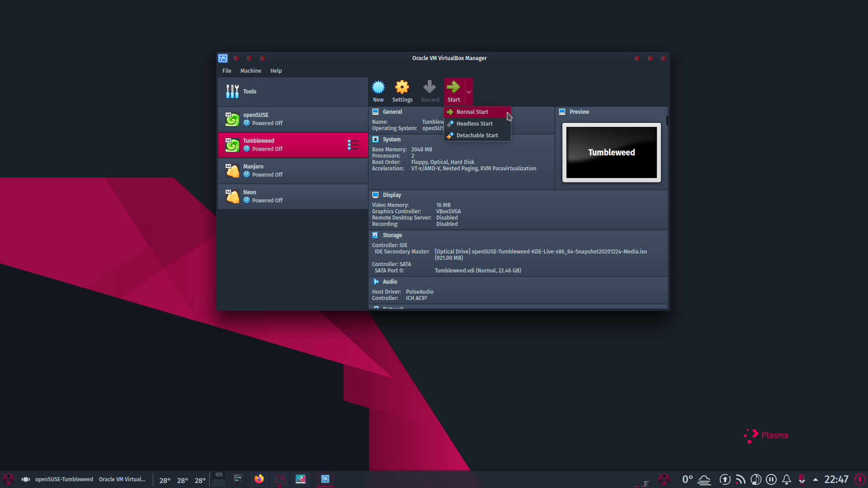The width and height of the screenshot is (868, 488).
Task: Click the Storage section header
Action: tap(392, 235)
